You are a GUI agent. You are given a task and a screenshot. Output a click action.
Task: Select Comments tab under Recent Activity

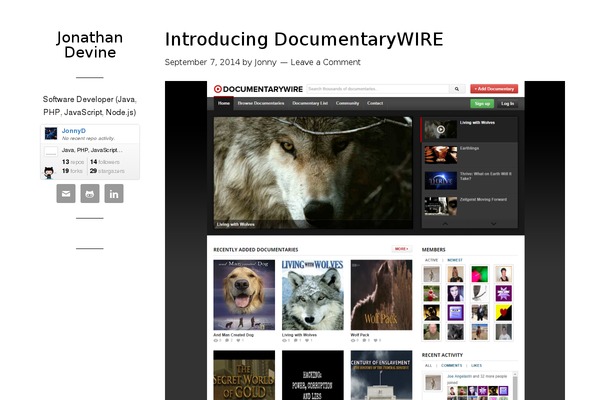click(452, 366)
